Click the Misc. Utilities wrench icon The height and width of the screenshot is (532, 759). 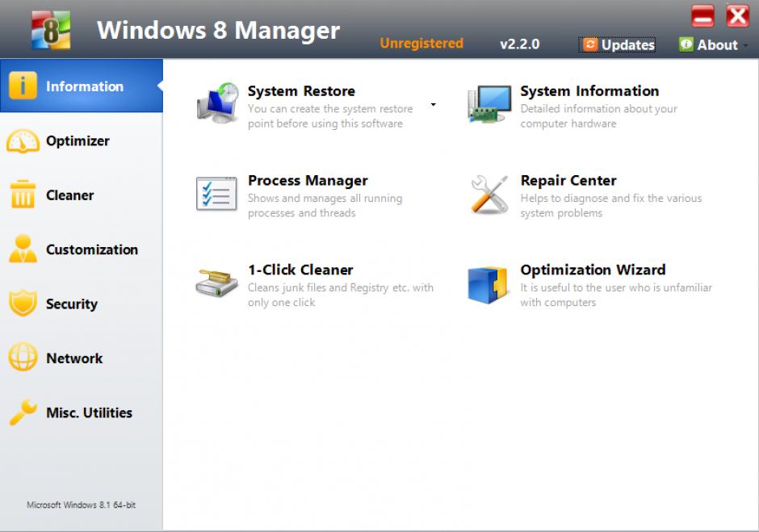click(x=23, y=412)
